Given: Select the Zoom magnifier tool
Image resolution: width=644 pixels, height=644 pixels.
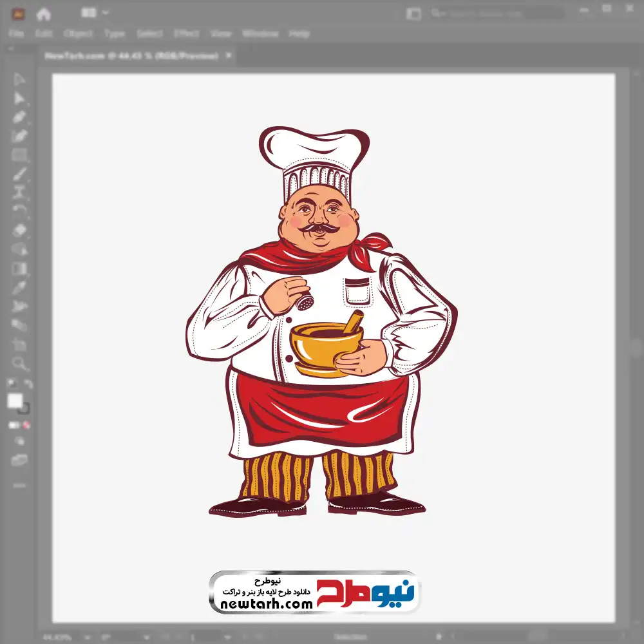Looking at the screenshot, I should [x=19, y=364].
